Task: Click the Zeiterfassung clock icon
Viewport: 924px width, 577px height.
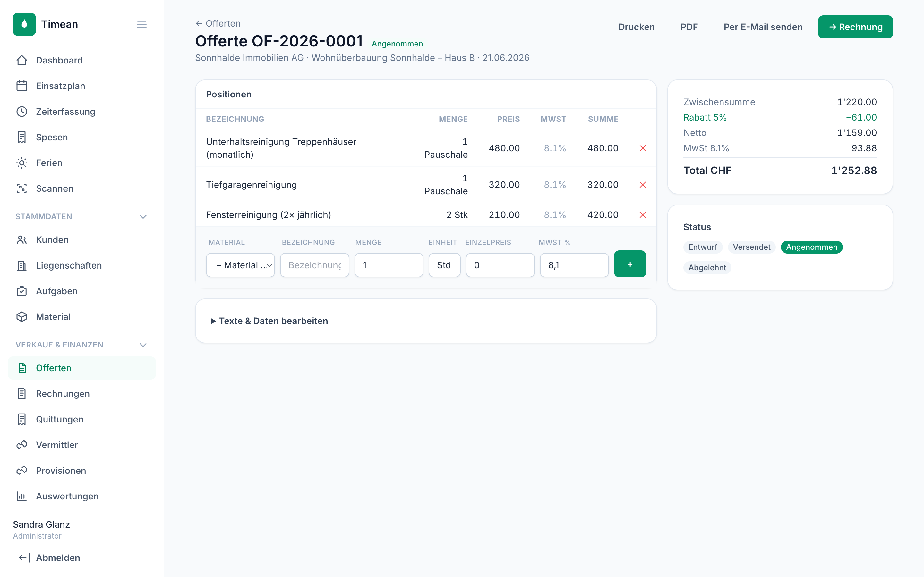Action: pos(22,112)
